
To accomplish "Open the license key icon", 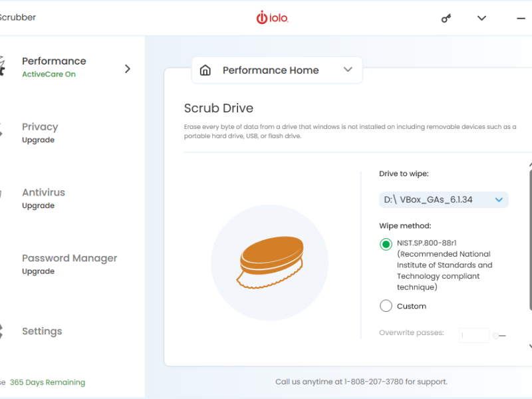I will [x=446, y=19].
